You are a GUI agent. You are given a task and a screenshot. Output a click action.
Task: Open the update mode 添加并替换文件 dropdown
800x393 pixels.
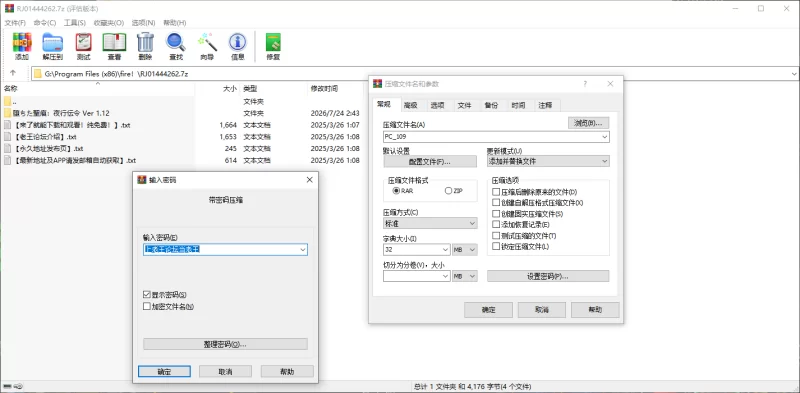tap(605, 161)
